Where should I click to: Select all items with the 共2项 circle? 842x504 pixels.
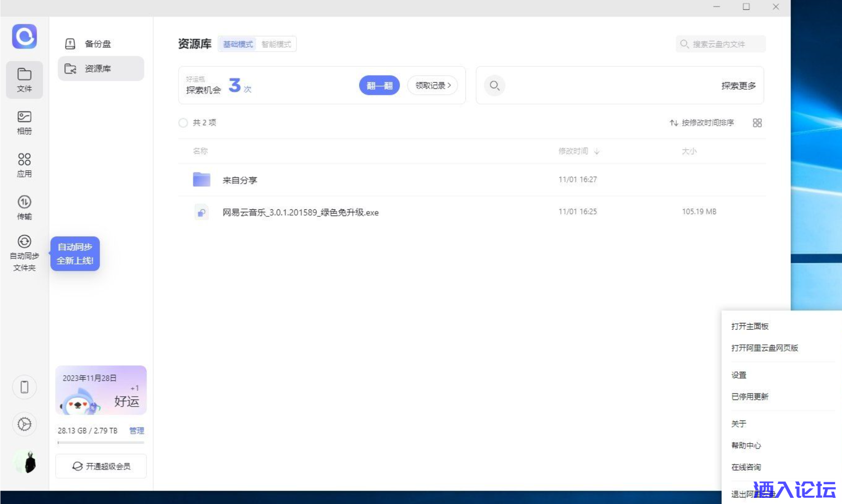tap(183, 123)
